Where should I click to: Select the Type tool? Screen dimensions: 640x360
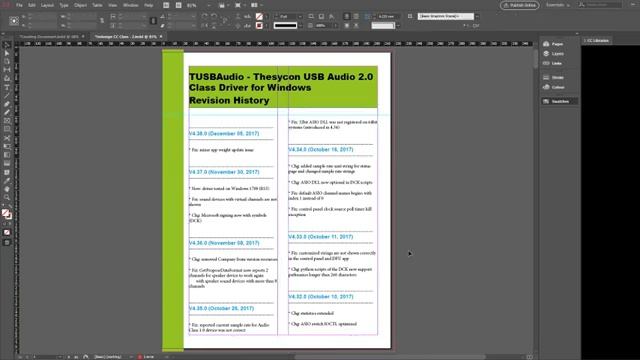(7, 87)
